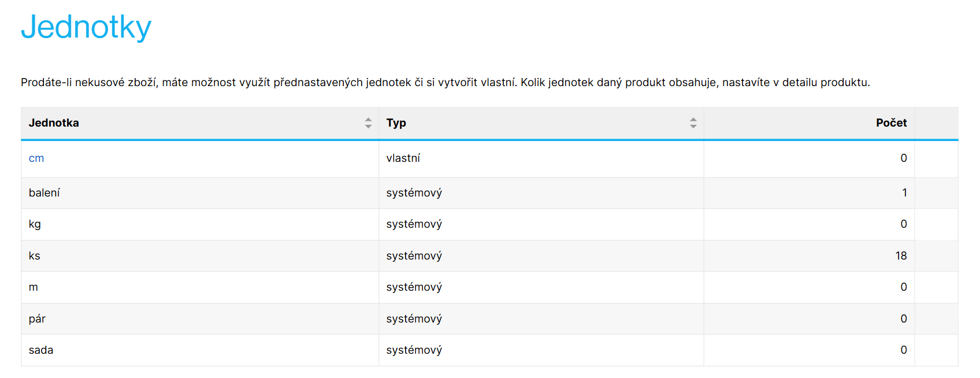
Task: Click the systémový type in kg row
Action: click(414, 224)
